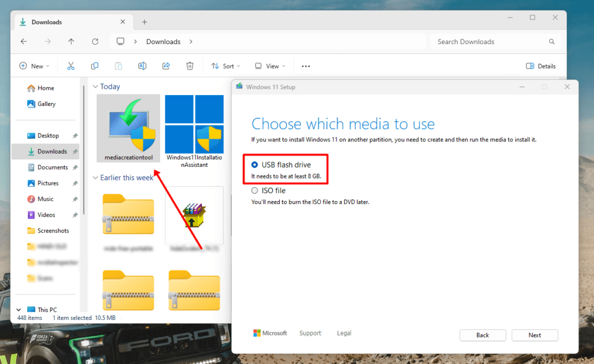Click the Copy icon in toolbar
Viewport: 594px width, 364px height.
click(x=95, y=66)
